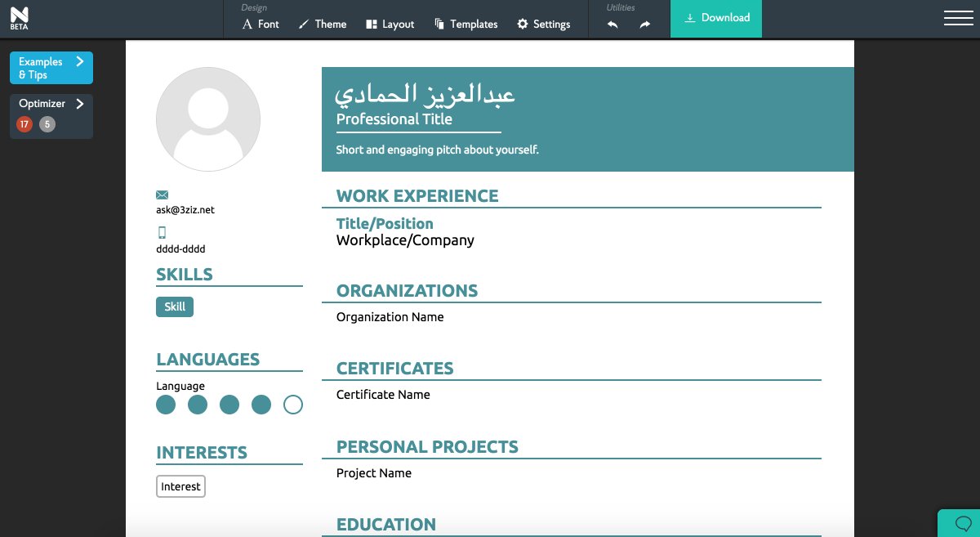Click the email envelope icon

[162, 195]
